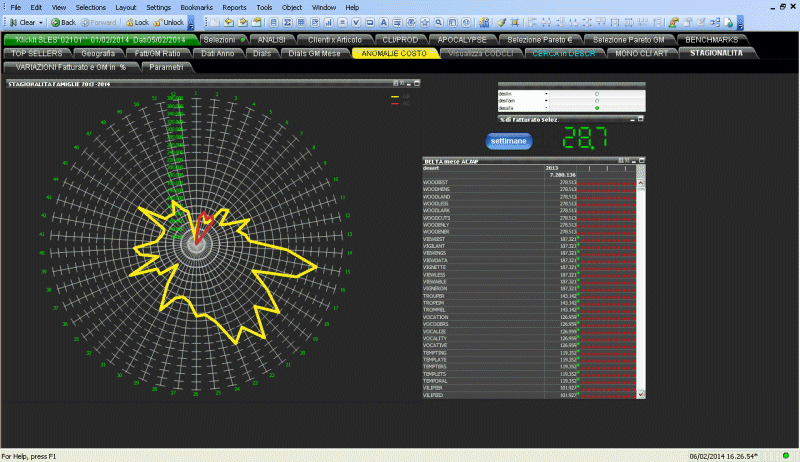Image resolution: width=800 pixels, height=462 pixels.
Task: Create a Current Selections Box (check icon)
Action: 356,22
